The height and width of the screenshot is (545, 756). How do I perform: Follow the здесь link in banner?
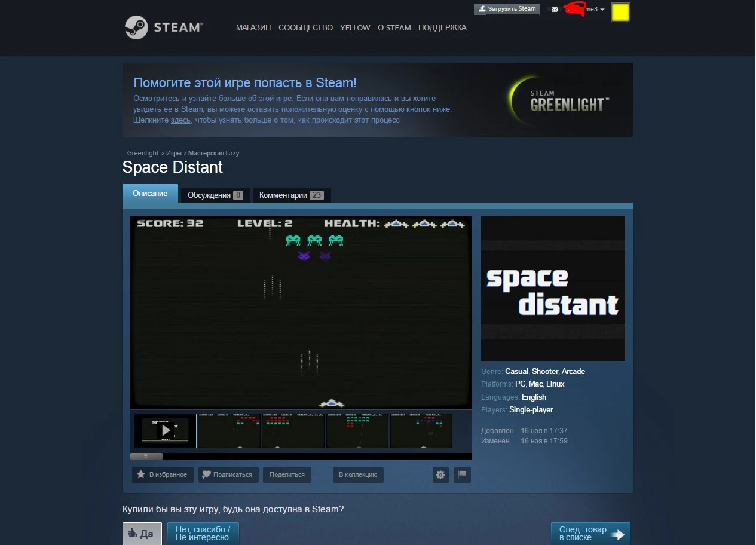[x=180, y=120]
